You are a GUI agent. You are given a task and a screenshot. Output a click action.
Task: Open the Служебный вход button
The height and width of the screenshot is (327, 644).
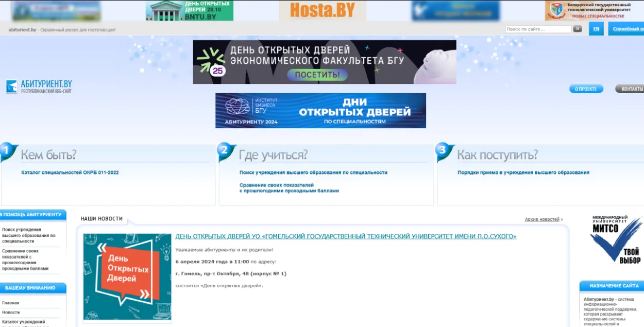click(626, 29)
